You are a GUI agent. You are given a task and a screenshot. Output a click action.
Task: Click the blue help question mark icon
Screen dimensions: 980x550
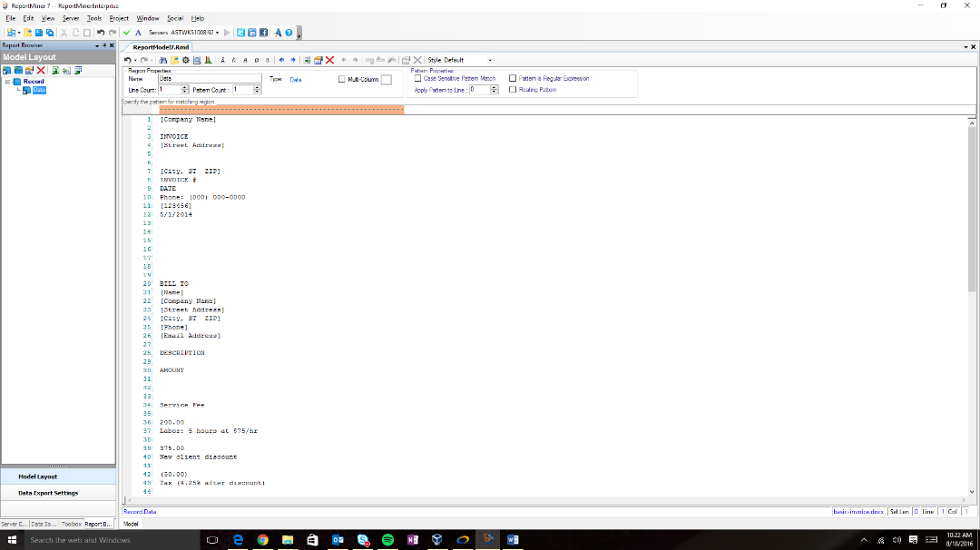[289, 32]
